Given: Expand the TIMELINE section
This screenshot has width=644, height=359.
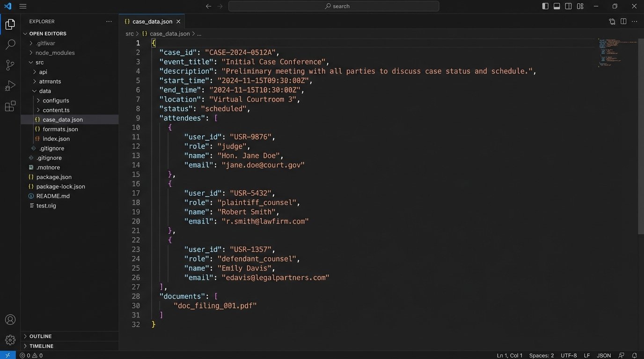Looking at the screenshot, I should click(x=41, y=346).
